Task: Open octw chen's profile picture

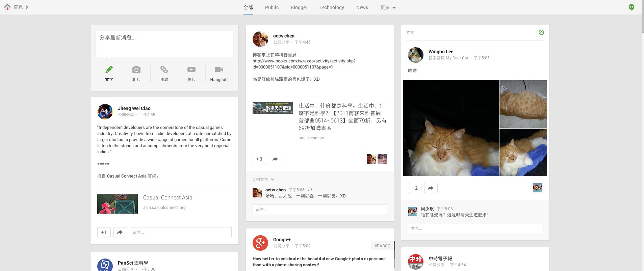Action: tap(260, 39)
